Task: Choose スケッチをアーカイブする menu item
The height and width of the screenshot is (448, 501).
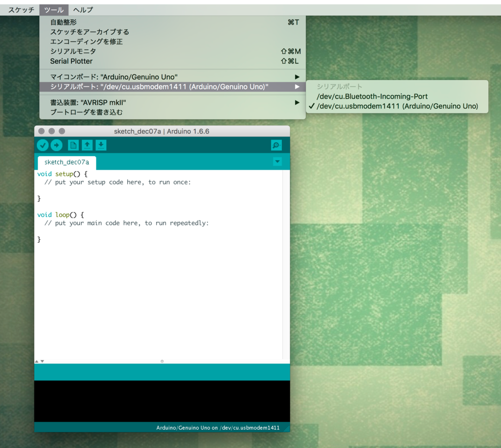Action: (173, 32)
